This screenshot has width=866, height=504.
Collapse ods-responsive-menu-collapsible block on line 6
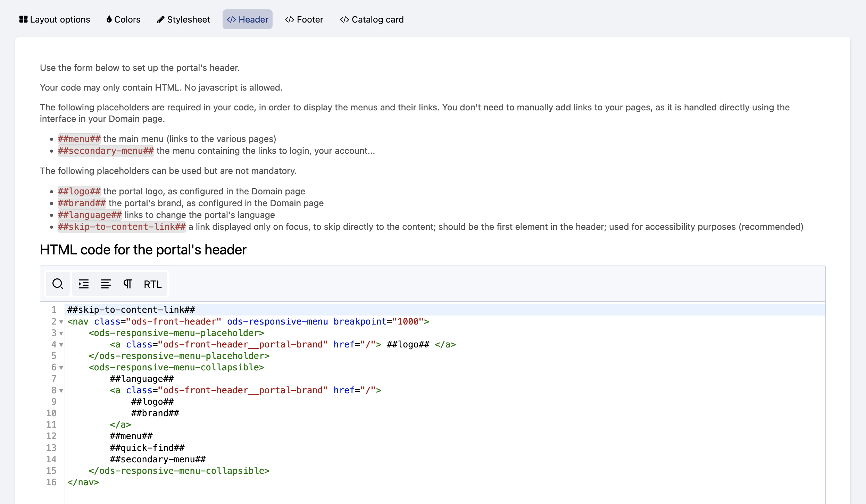click(61, 368)
